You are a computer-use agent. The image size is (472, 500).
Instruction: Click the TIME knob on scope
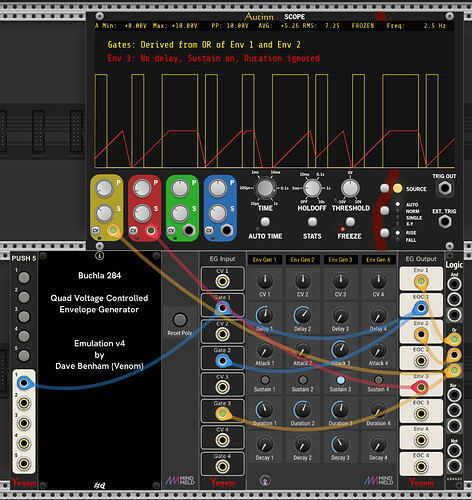point(265,189)
